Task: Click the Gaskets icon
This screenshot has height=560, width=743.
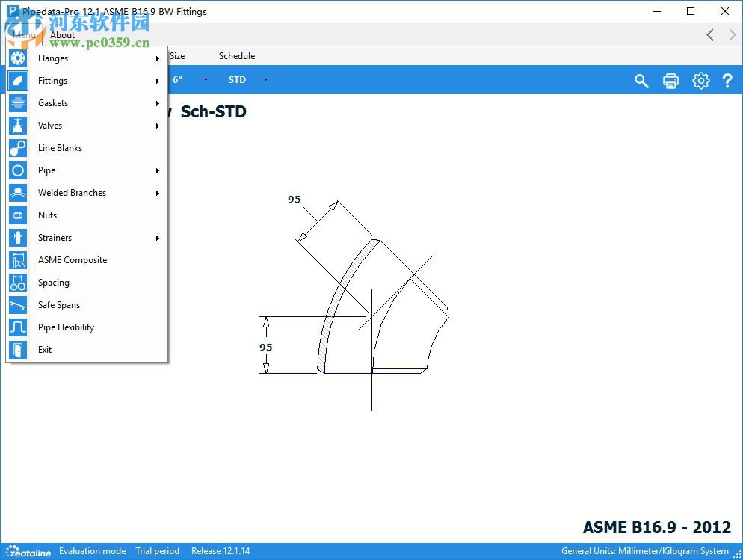Action: coord(17,103)
